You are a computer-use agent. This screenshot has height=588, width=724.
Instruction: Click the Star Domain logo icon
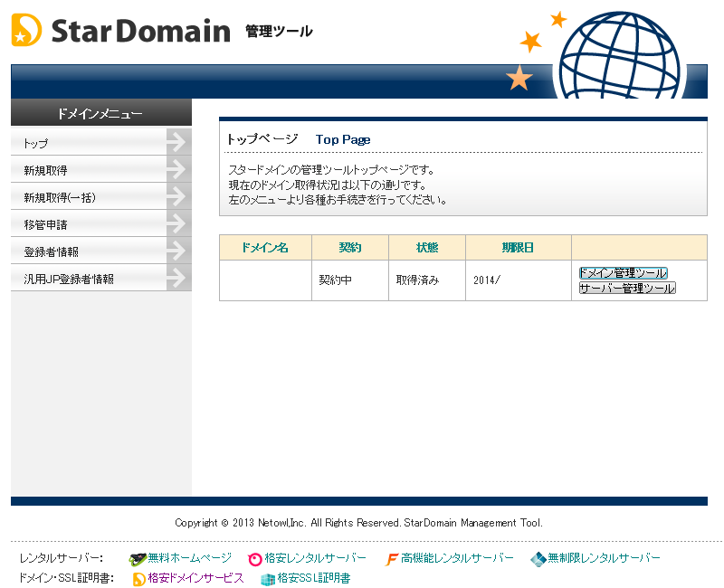tap(26, 31)
